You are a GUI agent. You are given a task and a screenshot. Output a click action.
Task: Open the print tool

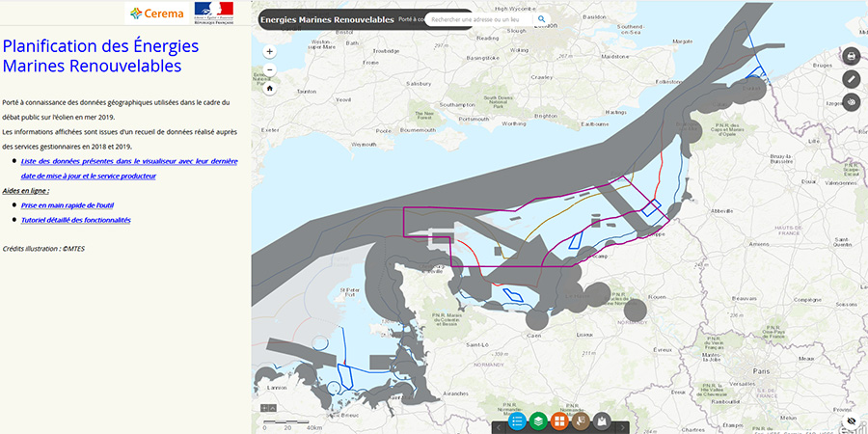coord(851,56)
